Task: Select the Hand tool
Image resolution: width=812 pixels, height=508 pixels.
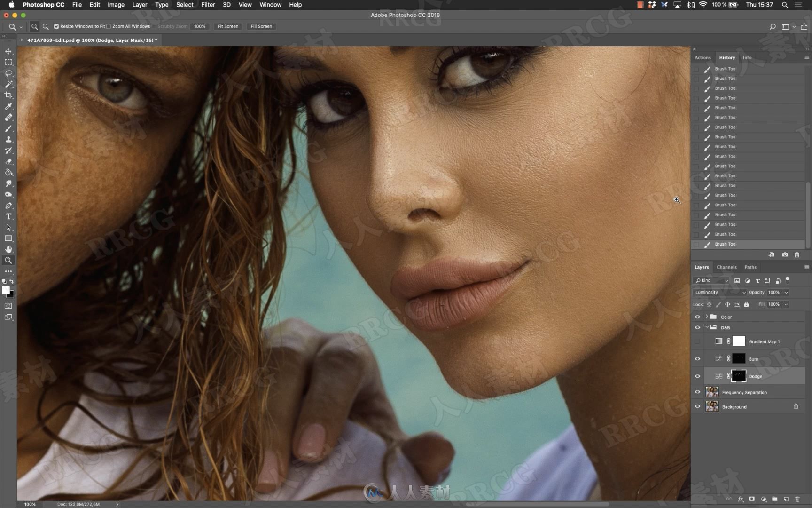Action: pyautogui.click(x=8, y=249)
